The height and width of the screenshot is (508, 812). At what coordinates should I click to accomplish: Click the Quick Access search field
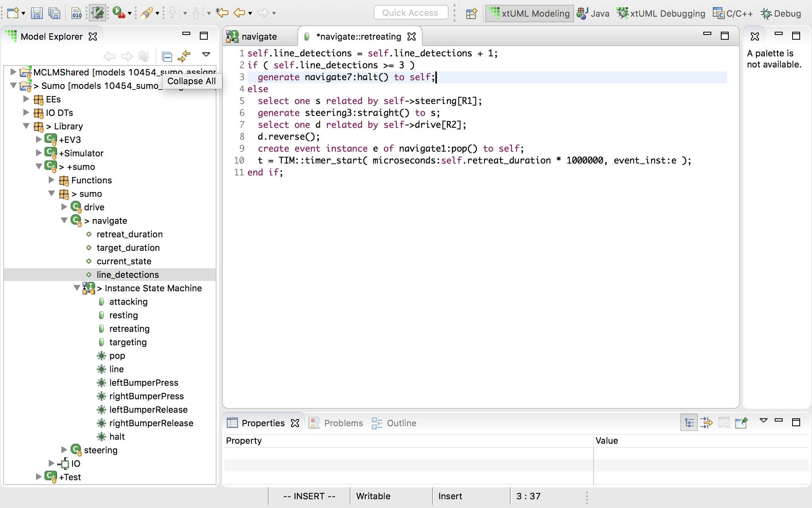(x=411, y=13)
